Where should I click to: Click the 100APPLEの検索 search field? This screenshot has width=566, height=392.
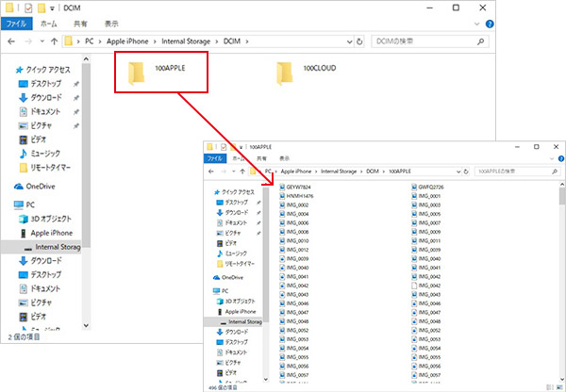tap(509, 172)
